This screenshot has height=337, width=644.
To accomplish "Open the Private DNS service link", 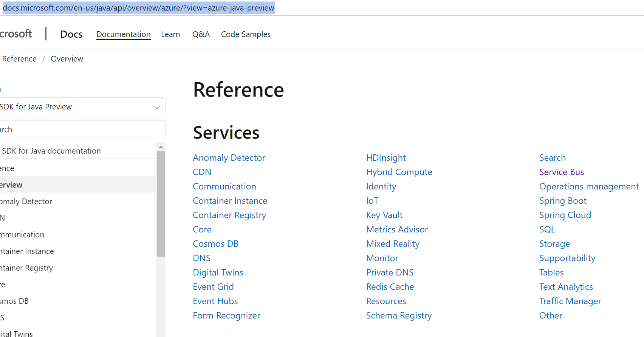I will [390, 272].
